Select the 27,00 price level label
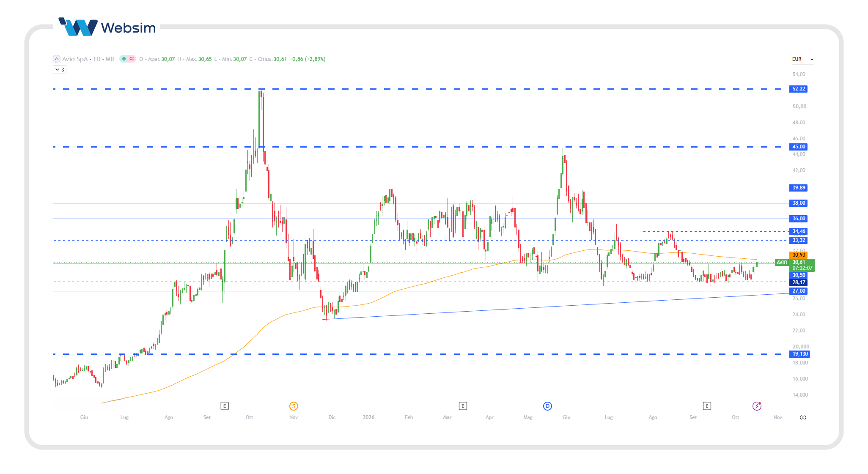This screenshot has width=868, height=474. pyautogui.click(x=799, y=291)
